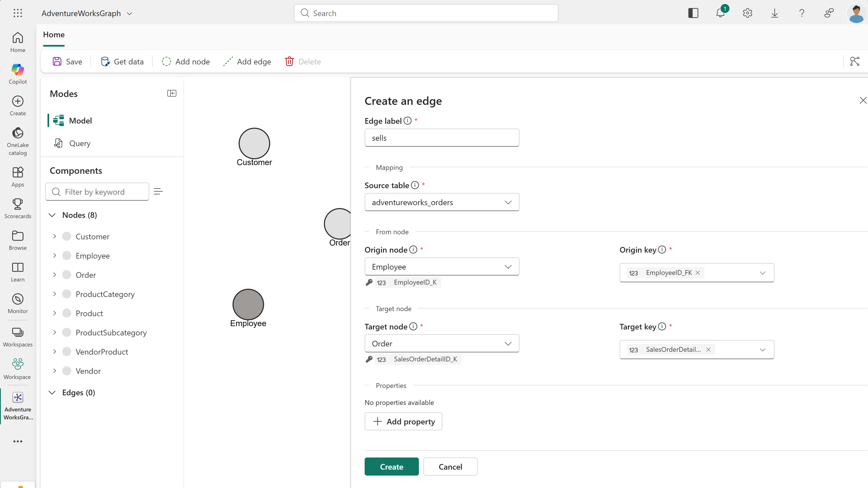Click the Origin node info icon
The height and width of the screenshot is (488, 868).
click(414, 250)
